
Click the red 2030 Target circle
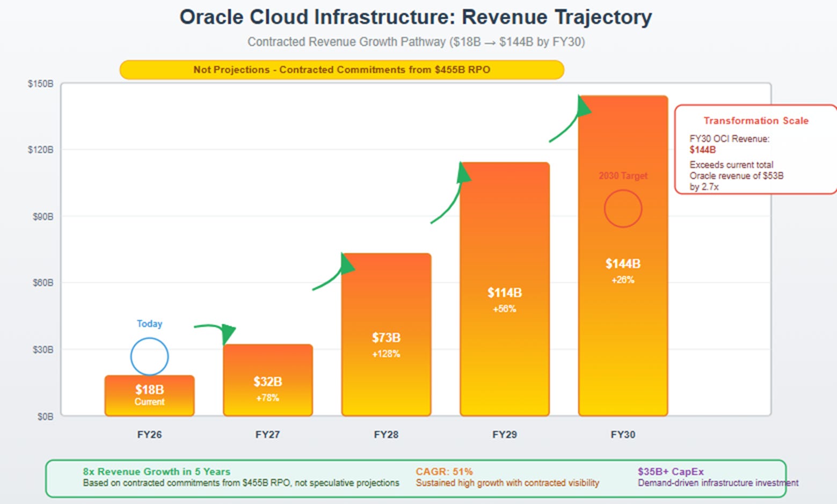tap(623, 208)
